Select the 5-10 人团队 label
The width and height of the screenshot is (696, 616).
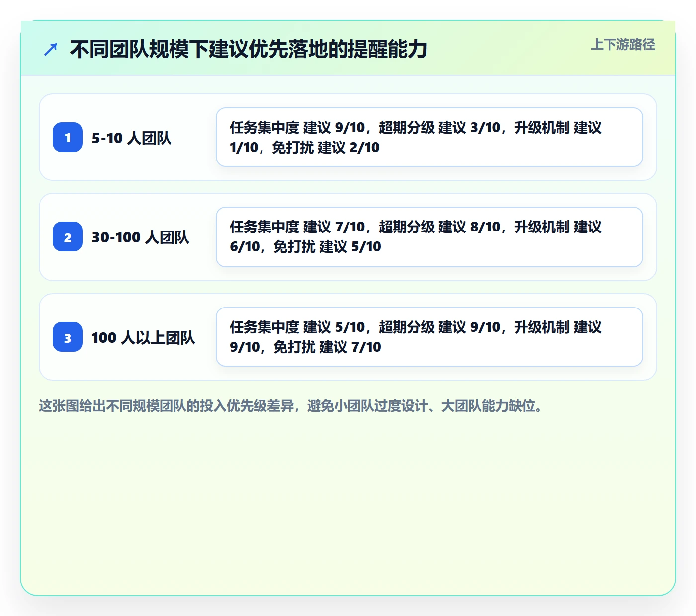[131, 138]
